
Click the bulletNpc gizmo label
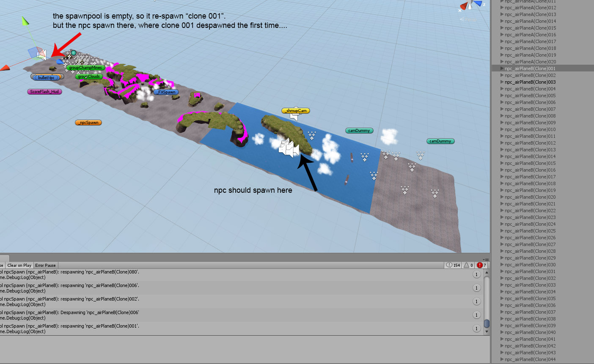[47, 77]
